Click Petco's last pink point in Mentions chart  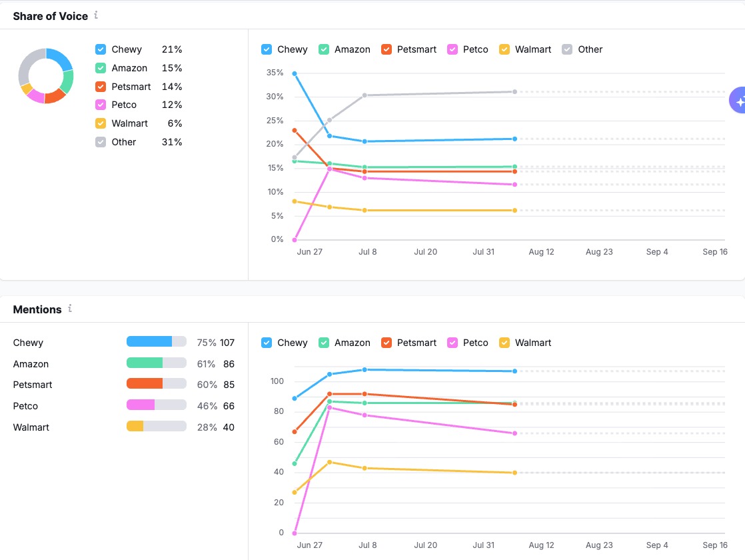[514, 433]
